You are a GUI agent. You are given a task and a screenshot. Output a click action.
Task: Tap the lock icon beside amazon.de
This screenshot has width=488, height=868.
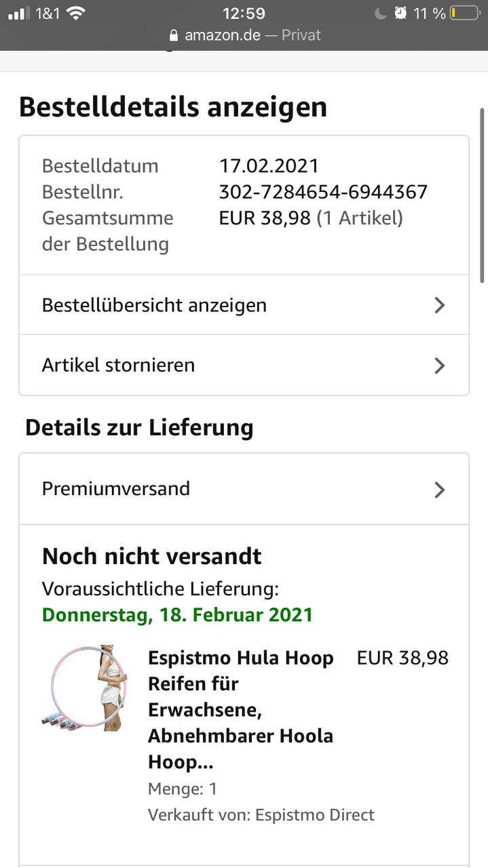point(174,35)
